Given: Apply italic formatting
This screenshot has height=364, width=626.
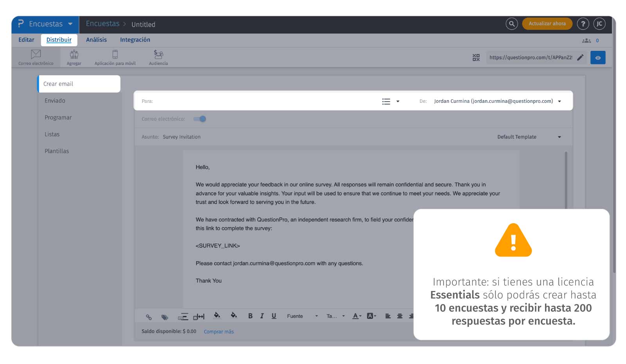Looking at the screenshot, I should (262, 316).
